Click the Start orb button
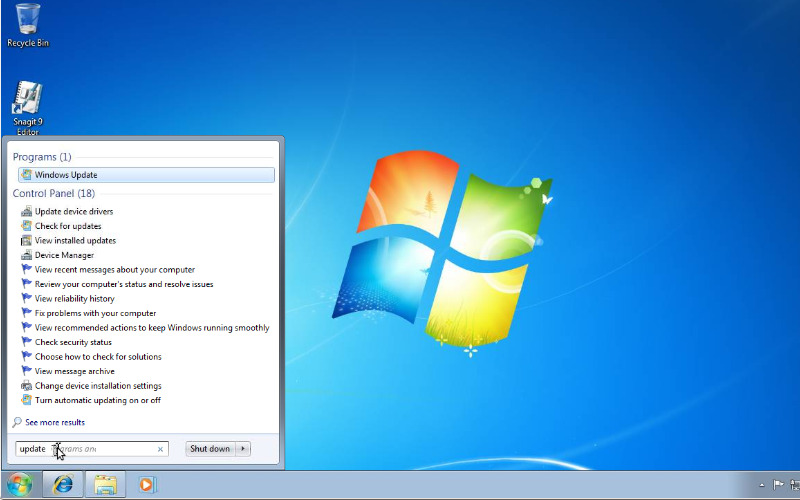The image size is (800, 500). 20,485
